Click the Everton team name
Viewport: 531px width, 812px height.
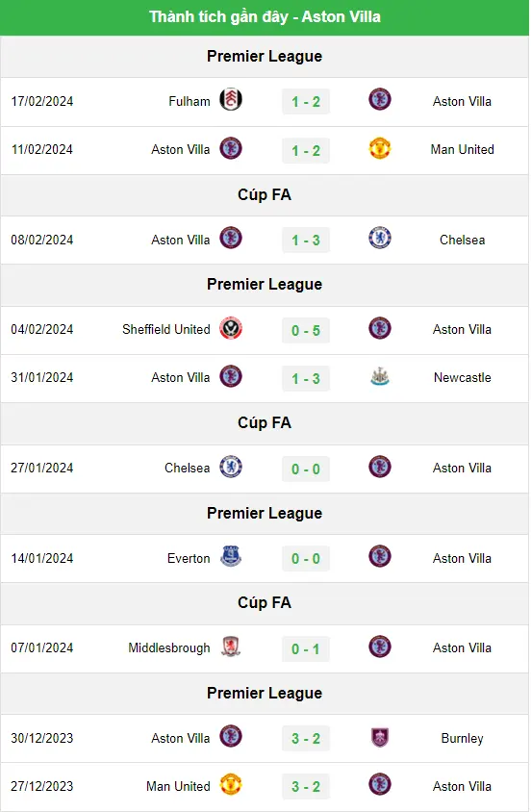(x=189, y=558)
